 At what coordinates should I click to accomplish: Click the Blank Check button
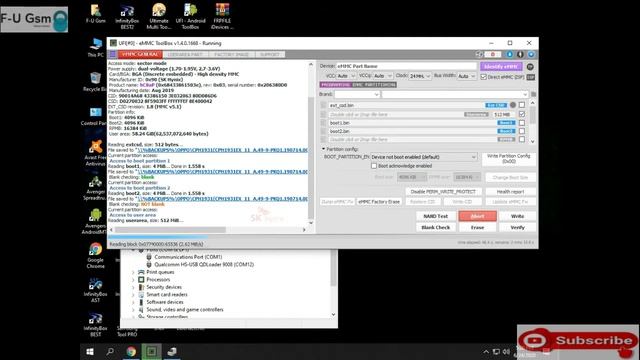[x=436, y=227]
